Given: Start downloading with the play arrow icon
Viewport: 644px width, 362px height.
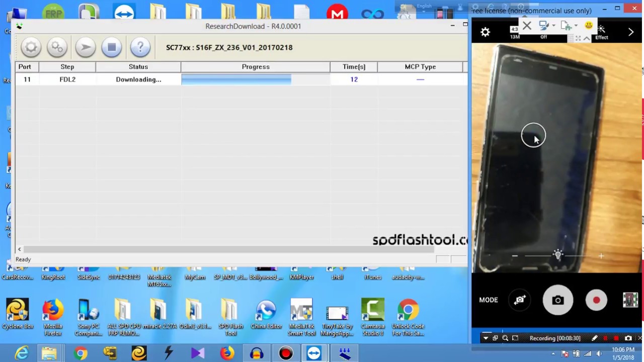Looking at the screenshot, I should (85, 47).
